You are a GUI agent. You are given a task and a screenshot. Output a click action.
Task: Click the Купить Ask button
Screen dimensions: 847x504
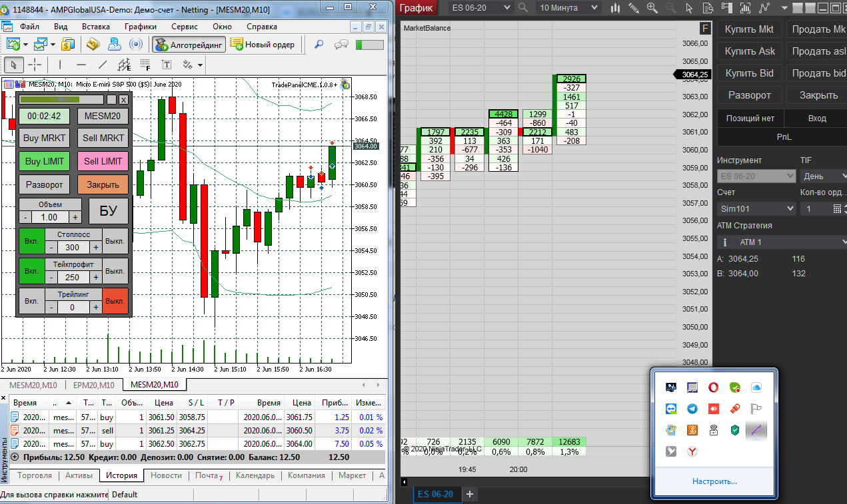pos(750,51)
